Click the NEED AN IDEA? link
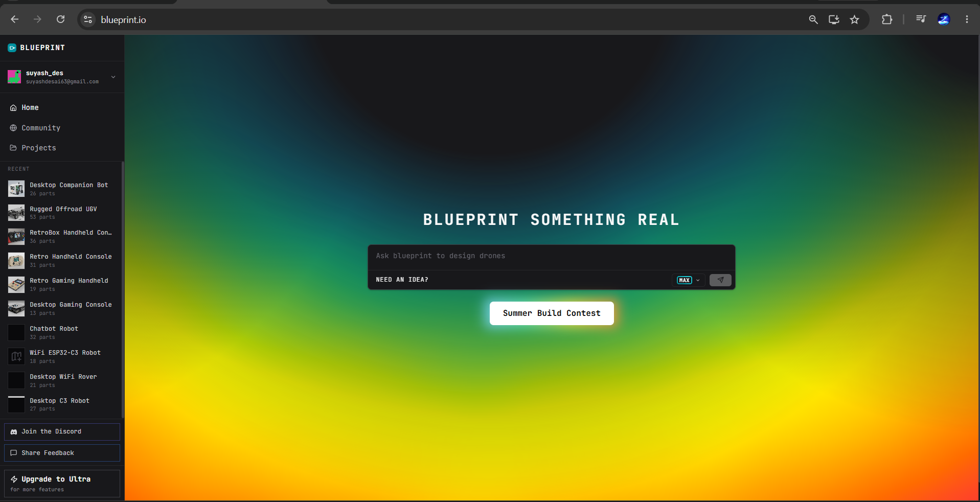Image resolution: width=980 pixels, height=502 pixels. (x=402, y=280)
